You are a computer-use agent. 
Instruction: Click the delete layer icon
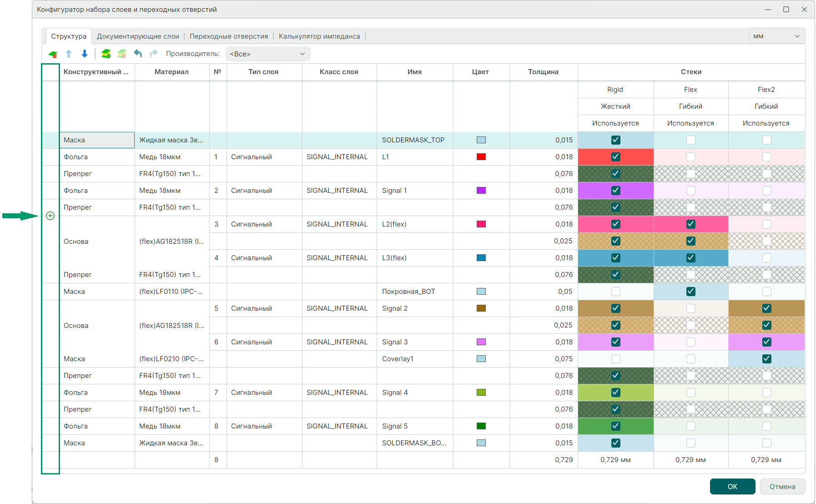pyautogui.click(x=53, y=54)
